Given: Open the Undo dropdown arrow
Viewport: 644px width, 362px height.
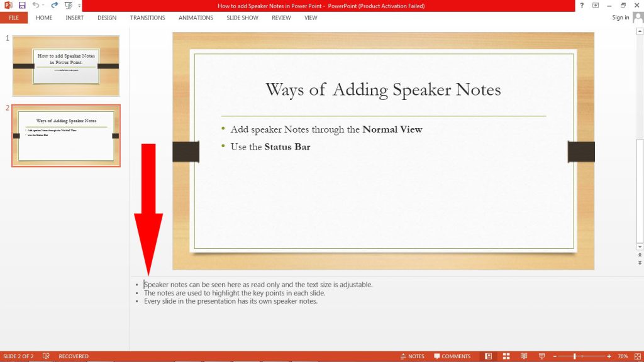Looking at the screenshot, I should tap(43, 6).
